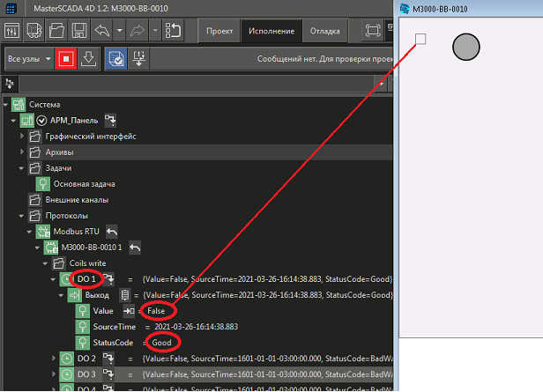Click the False value of DO 1
This screenshot has height=392, width=543.
point(156,311)
